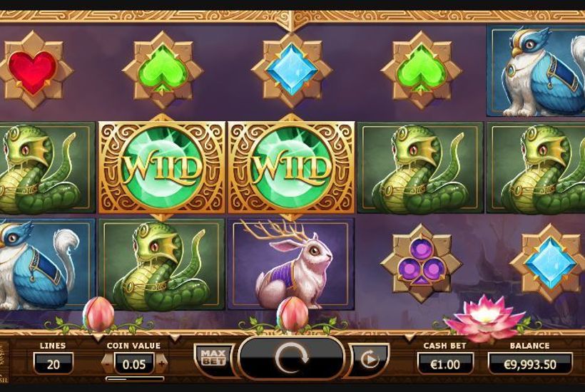
Task: Click the blue owl symbol in top-right reel
Action: click(536, 71)
